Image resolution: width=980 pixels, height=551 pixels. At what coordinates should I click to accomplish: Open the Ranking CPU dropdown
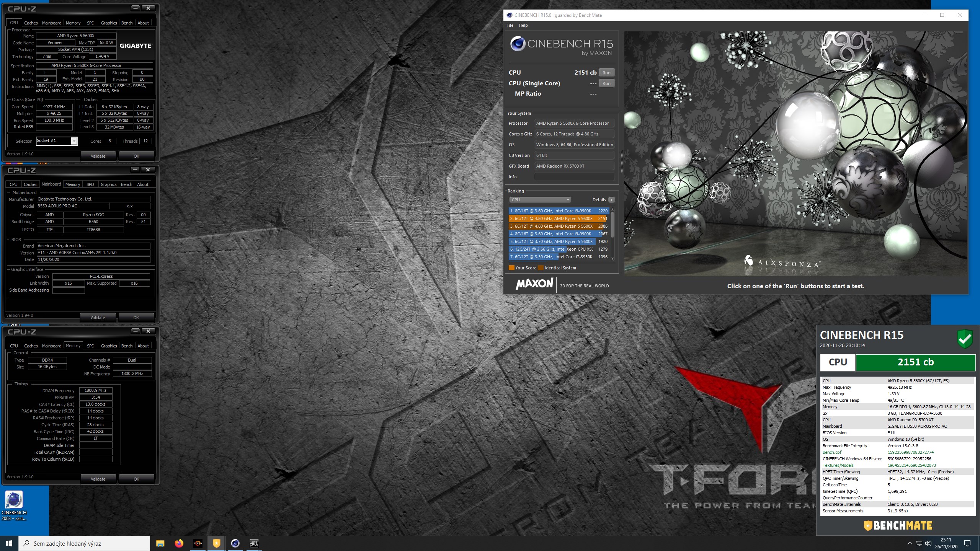click(540, 200)
